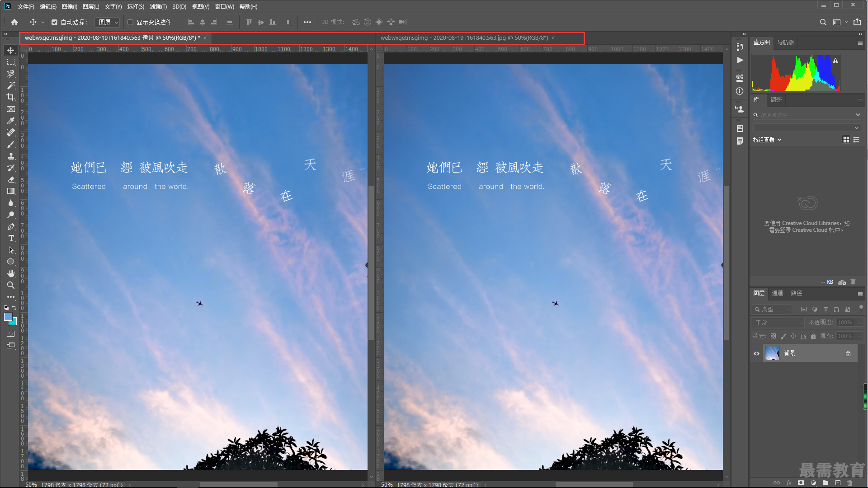Click align top edges button
This screenshot has height=488, width=868.
(x=249, y=22)
